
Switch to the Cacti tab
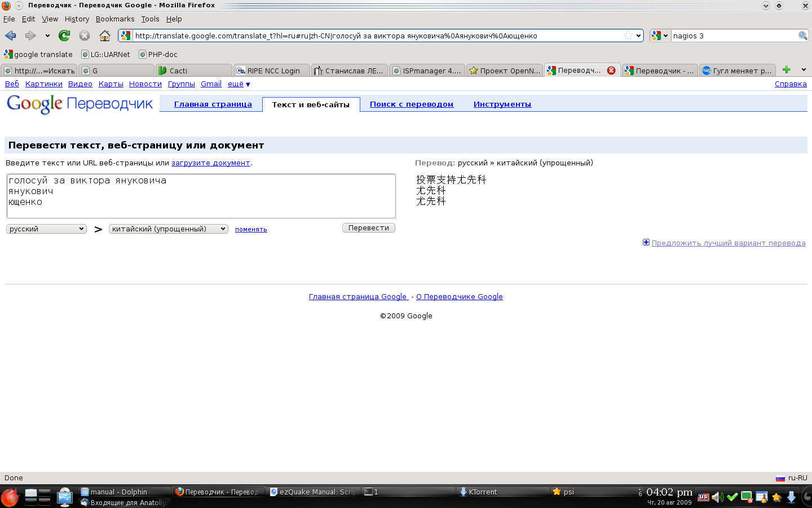[193, 71]
